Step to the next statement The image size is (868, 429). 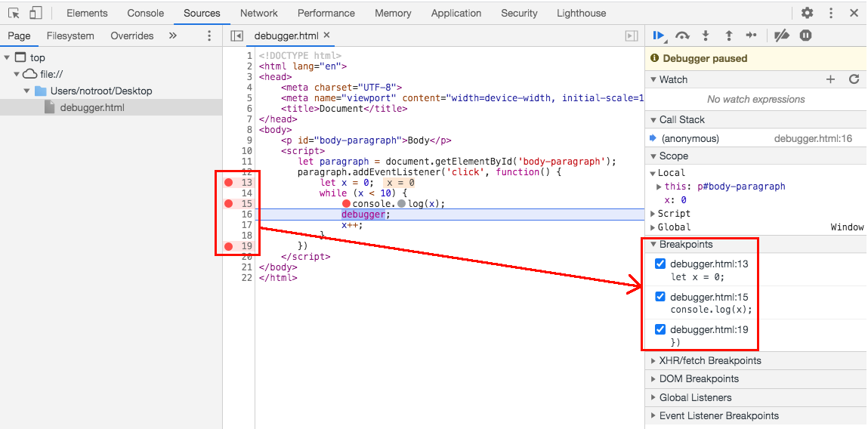(x=751, y=36)
